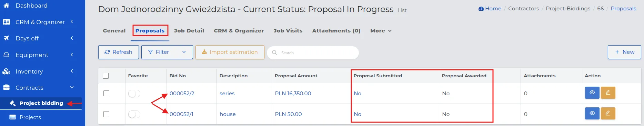Image resolution: width=644 pixels, height=126 pixels.
Task: Click the eye view icon for bid 000052/1
Action: [x=592, y=113]
